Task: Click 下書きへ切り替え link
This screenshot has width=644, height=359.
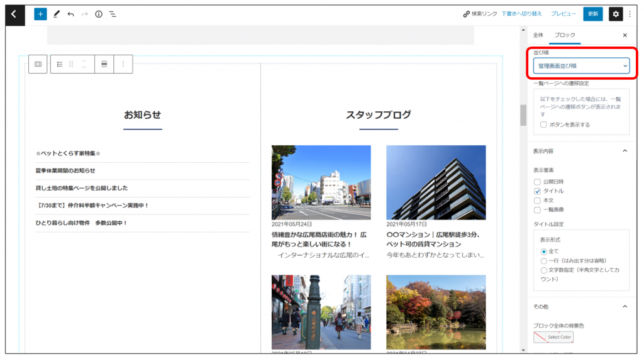Action: [x=521, y=14]
